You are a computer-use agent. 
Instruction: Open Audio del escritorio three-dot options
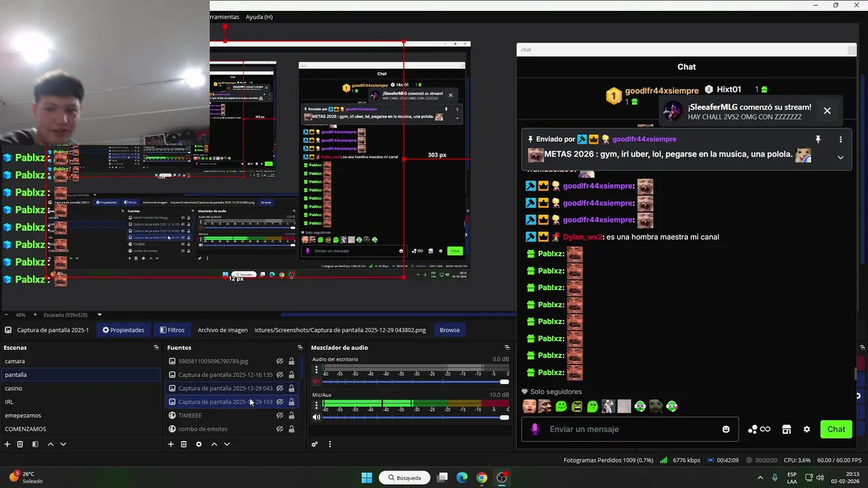316,371
